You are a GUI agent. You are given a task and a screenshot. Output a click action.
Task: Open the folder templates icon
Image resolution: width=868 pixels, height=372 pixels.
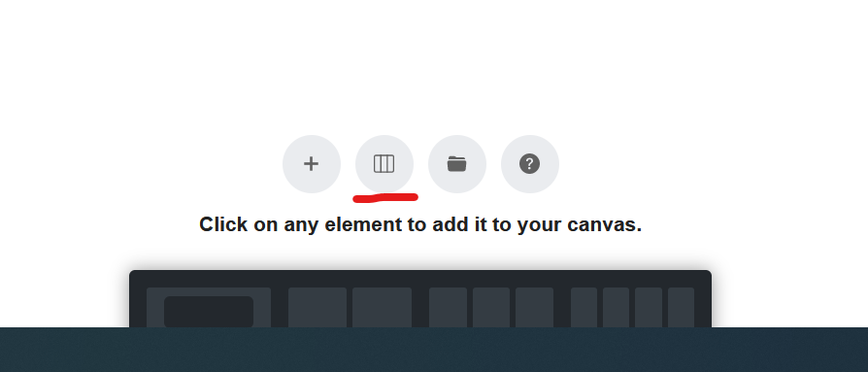[x=456, y=164]
